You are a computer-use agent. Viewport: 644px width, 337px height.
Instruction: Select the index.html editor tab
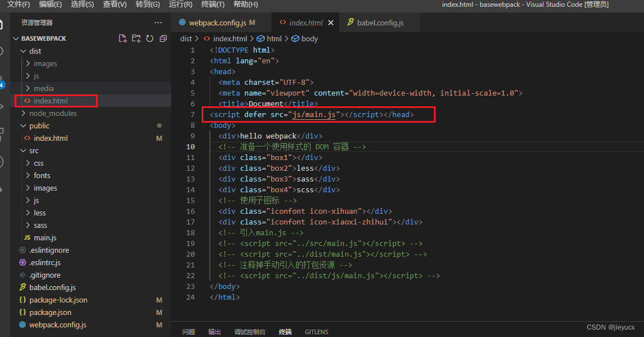(306, 23)
